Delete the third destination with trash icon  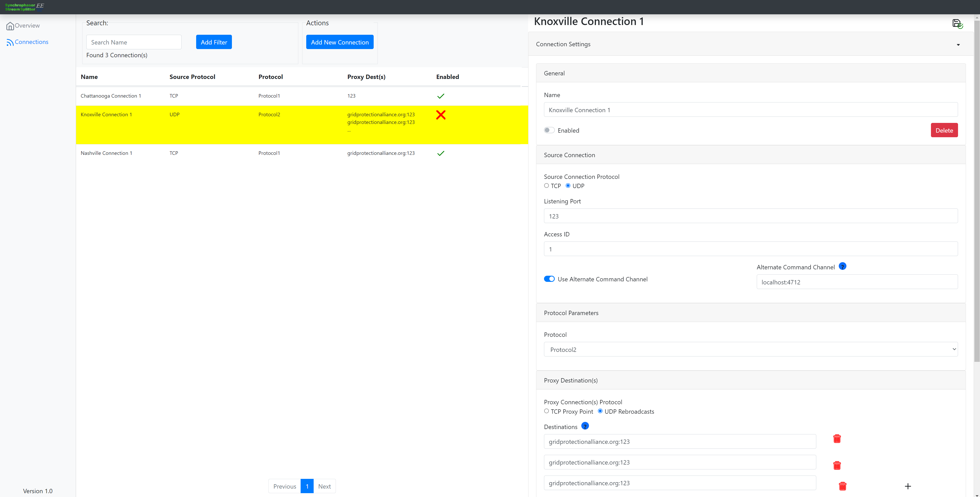coord(843,486)
